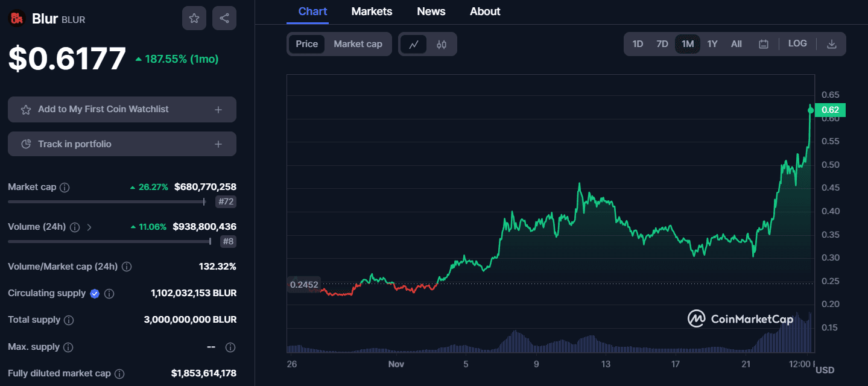Expand Track in portfolio plus sign
868x386 pixels.
pyautogui.click(x=218, y=144)
